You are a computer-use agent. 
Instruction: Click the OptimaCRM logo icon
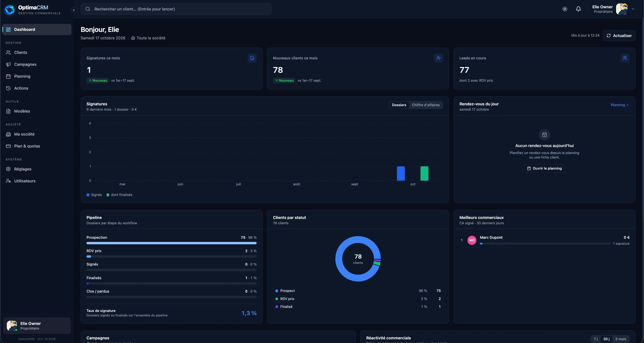[x=10, y=10]
